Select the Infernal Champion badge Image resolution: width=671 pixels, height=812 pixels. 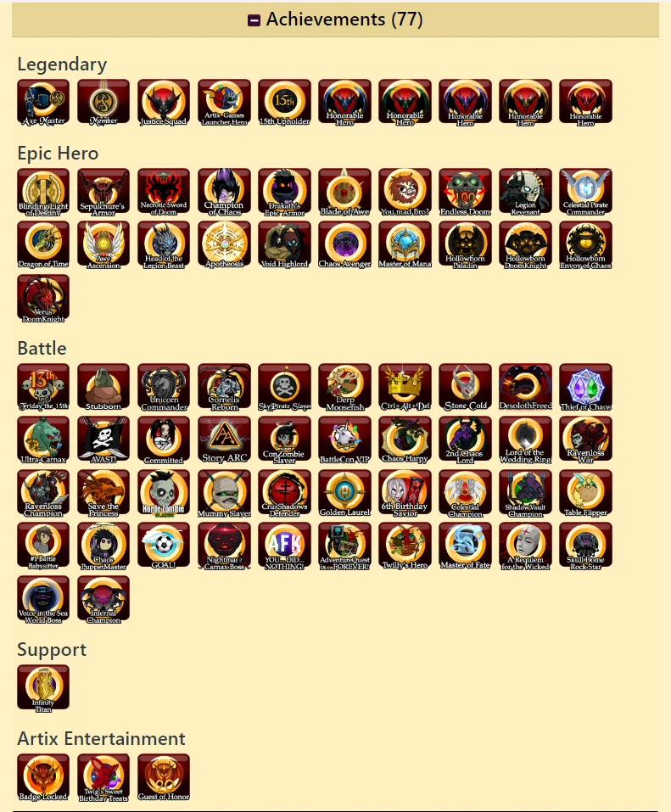pyautogui.click(x=103, y=600)
